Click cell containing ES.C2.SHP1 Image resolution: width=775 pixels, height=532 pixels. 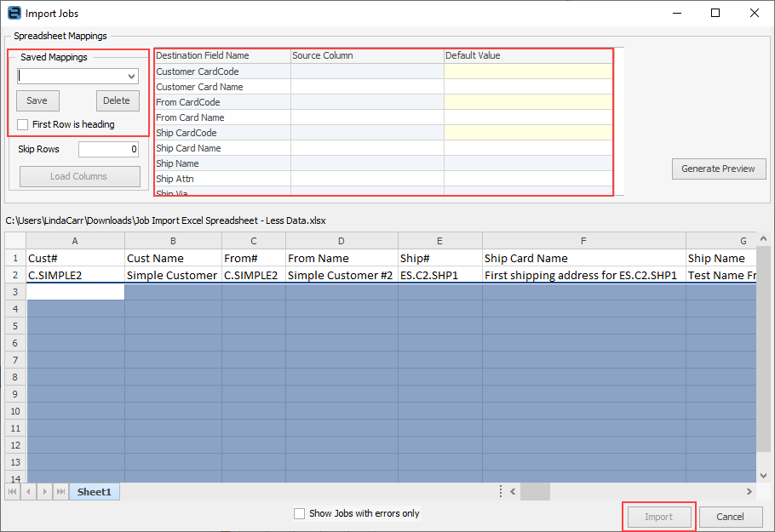[x=440, y=275]
